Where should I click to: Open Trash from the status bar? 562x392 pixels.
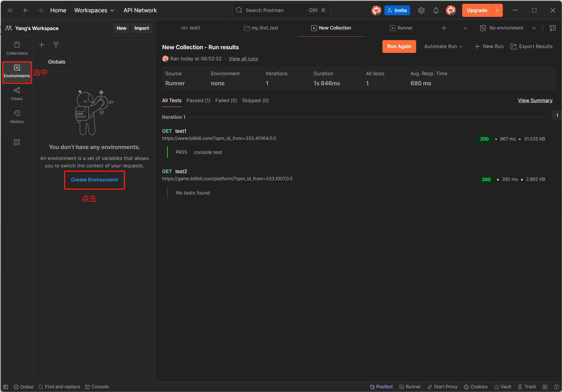[527, 387]
